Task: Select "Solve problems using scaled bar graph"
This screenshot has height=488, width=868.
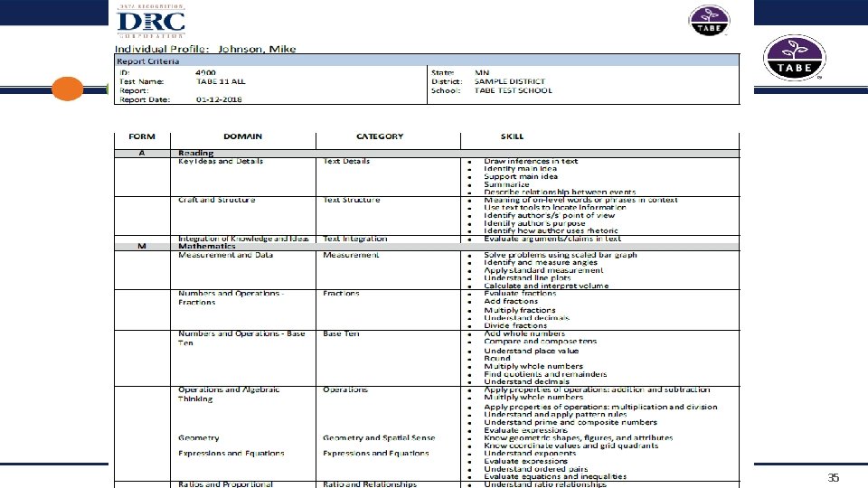Action: click(x=561, y=255)
